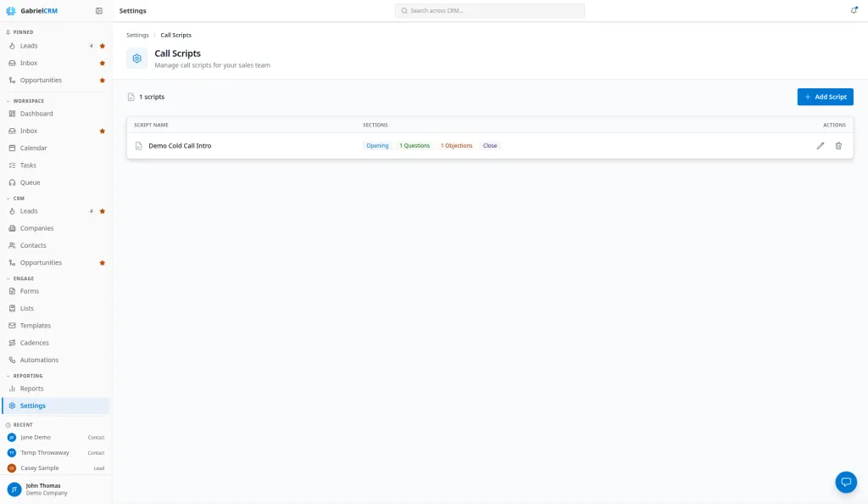Click the Calendar icon in the sidebar
The width and height of the screenshot is (868, 504).
coord(12,148)
